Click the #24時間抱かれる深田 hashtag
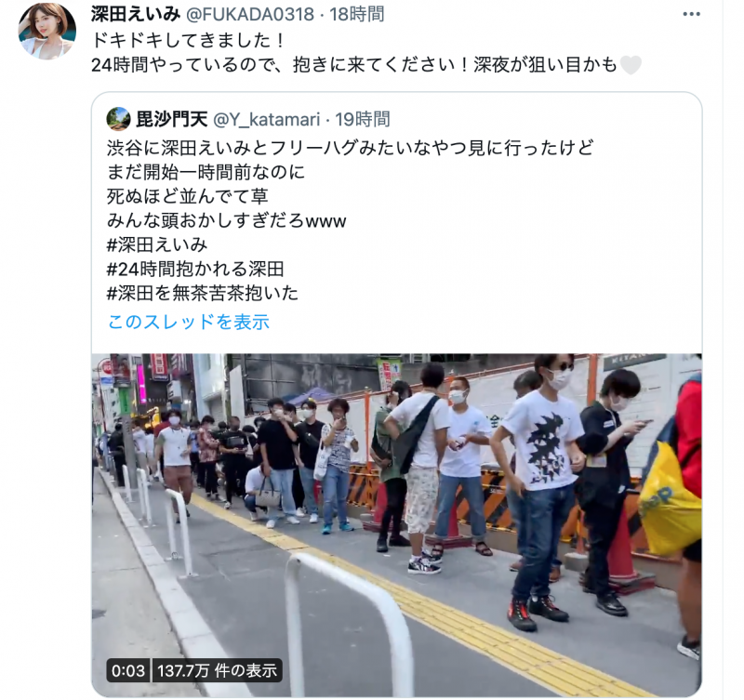Viewport: 744px width, 700px height. [x=195, y=269]
